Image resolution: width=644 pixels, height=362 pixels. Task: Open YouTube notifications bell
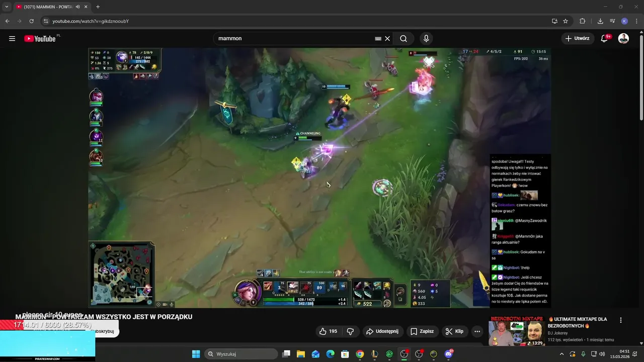(x=604, y=39)
